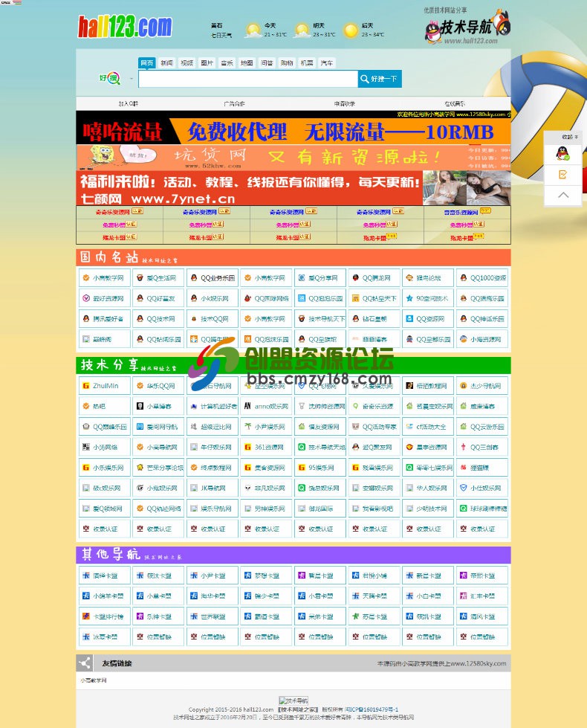Click the 好搜一下 search button

[x=380, y=79]
